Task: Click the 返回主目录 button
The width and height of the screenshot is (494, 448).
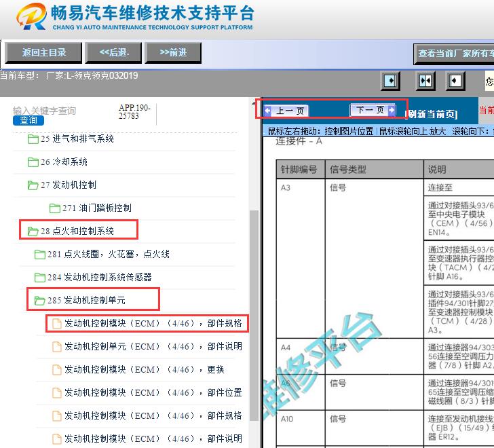Action: 43,53
